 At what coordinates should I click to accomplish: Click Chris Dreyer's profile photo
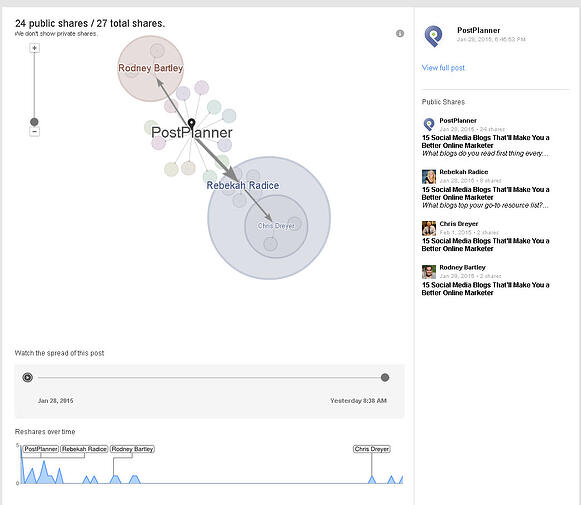tap(429, 228)
